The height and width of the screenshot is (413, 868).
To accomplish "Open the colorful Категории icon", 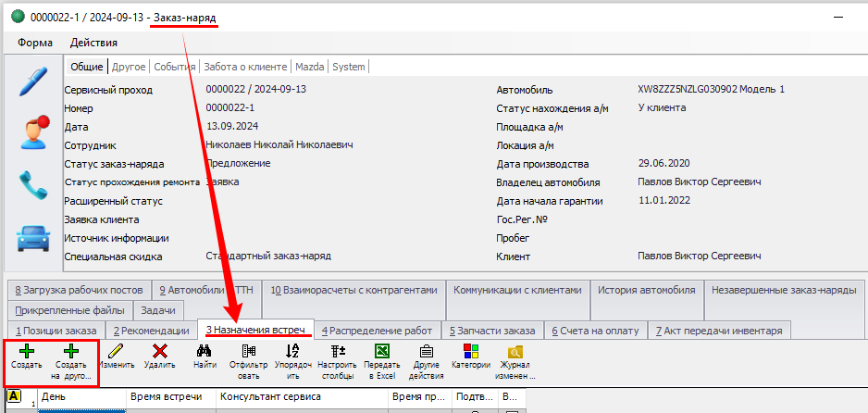I will click(471, 352).
